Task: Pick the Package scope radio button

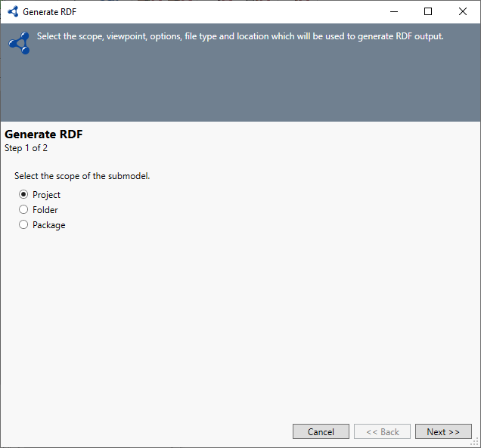Action: tap(23, 225)
